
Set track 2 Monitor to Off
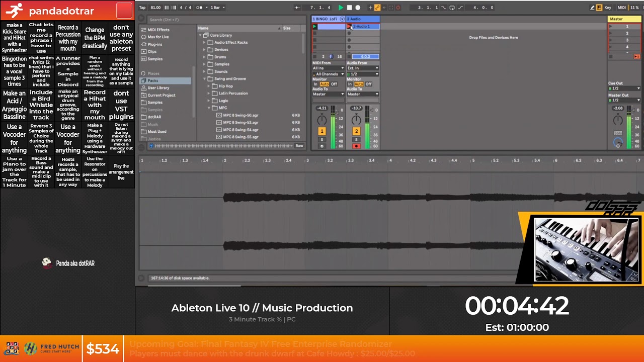point(368,84)
